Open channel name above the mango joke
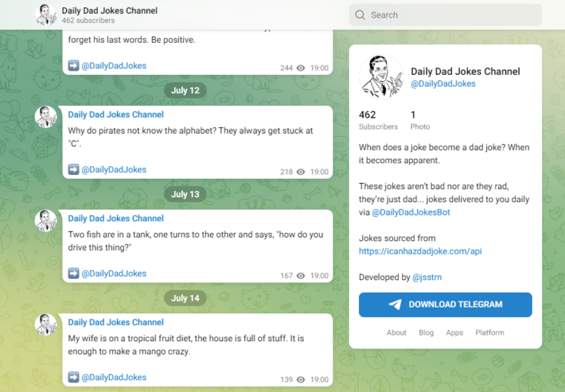 pos(116,322)
